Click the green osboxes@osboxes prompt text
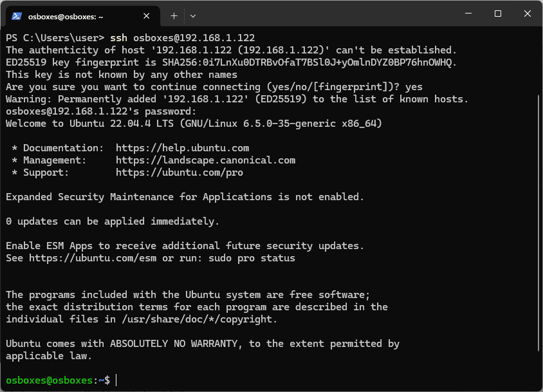Image resolution: width=543 pixels, height=392 pixels. (50, 380)
